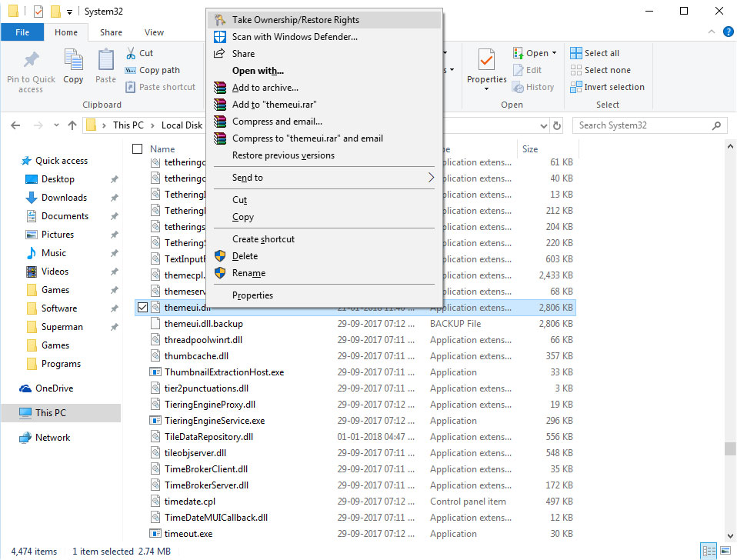The image size is (737, 560).
Task: Click the Search System32 field
Action: 649,125
